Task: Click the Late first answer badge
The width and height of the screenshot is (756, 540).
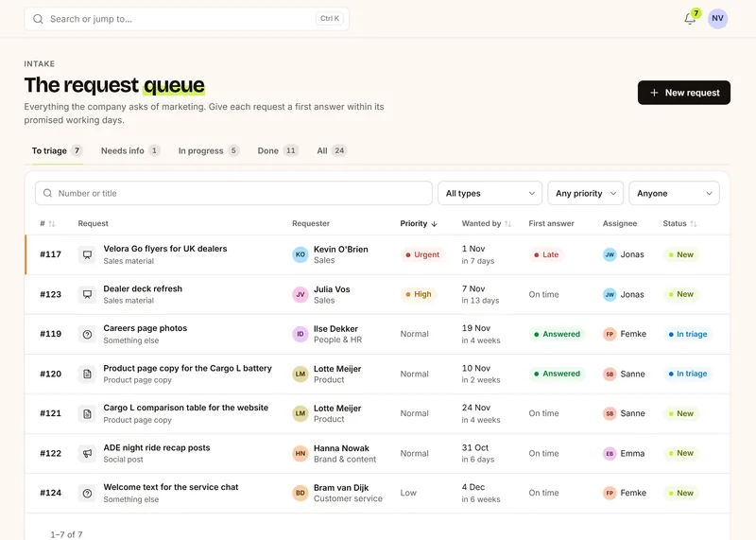Action: coord(545,254)
